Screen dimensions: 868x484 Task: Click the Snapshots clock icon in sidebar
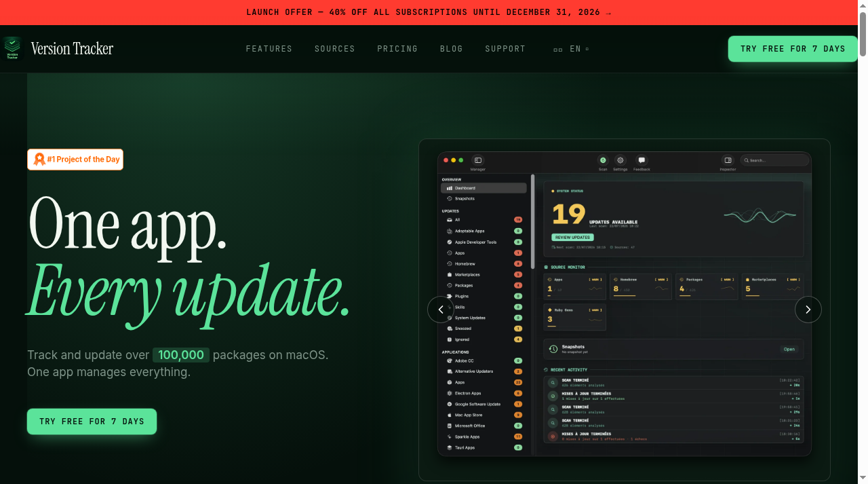pyautogui.click(x=449, y=199)
